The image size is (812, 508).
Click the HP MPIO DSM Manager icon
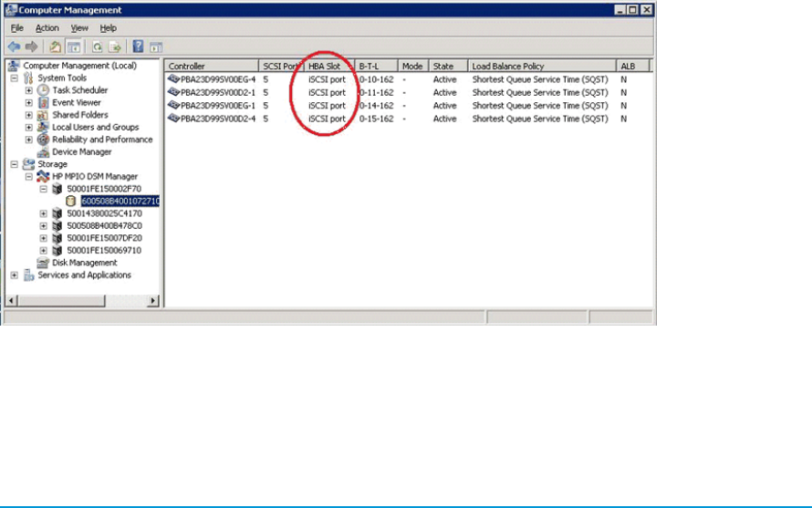point(43,177)
